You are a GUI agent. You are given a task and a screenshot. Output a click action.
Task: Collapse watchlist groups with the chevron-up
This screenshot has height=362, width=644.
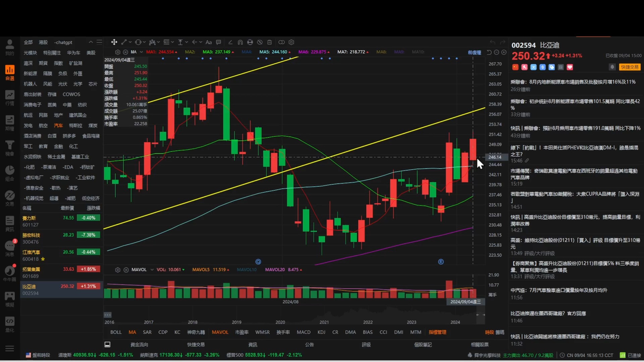91,42
